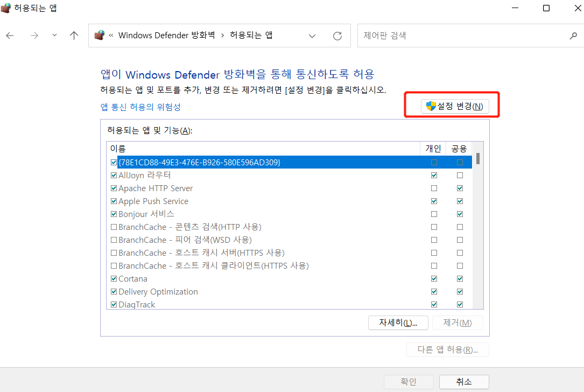Click the back arrow navigation icon
584x392 pixels.
[10, 36]
